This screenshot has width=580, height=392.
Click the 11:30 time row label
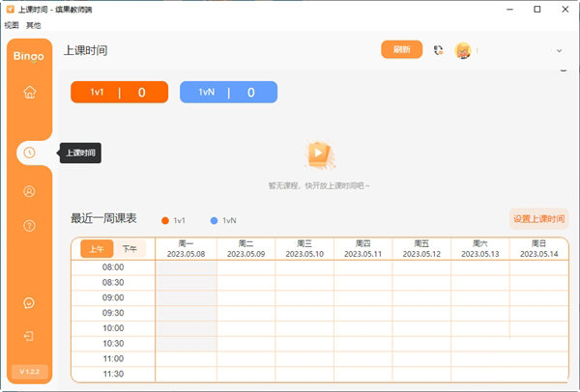[x=113, y=374]
